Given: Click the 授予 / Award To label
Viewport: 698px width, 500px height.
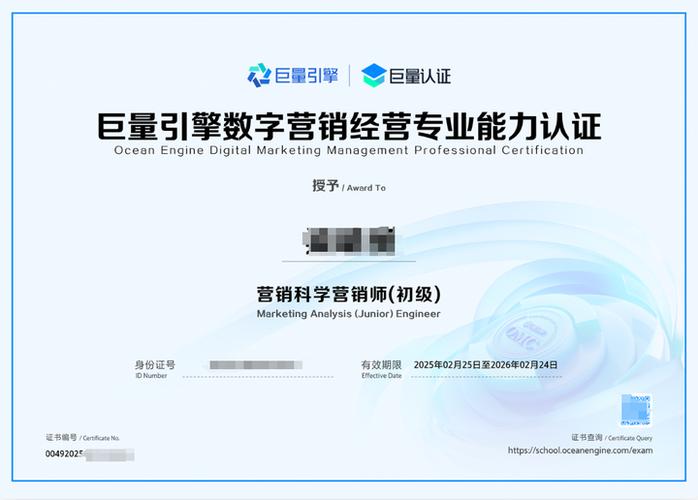Looking at the screenshot, I should pyautogui.click(x=349, y=186).
